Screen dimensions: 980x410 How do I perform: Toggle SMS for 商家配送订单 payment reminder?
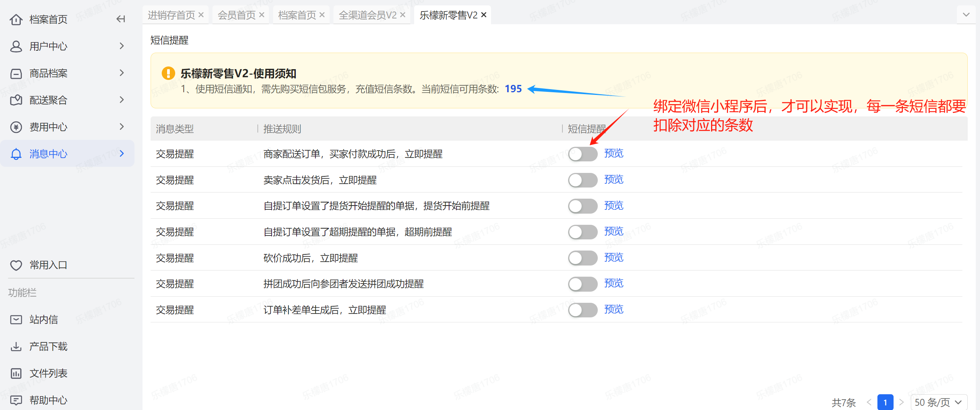click(x=583, y=154)
